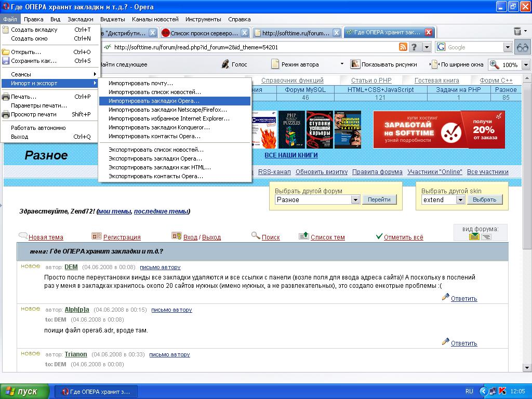The image size is (532, 399).
Task: Click the scrollbar down arrow
Action: 527,367
